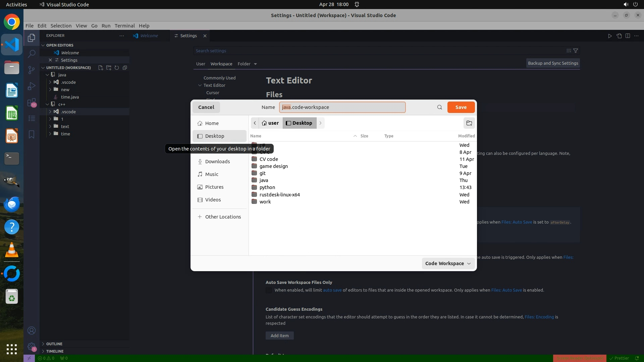Click the Refresh Explorer icon
Image resolution: width=644 pixels, height=362 pixels.
pyautogui.click(x=117, y=68)
